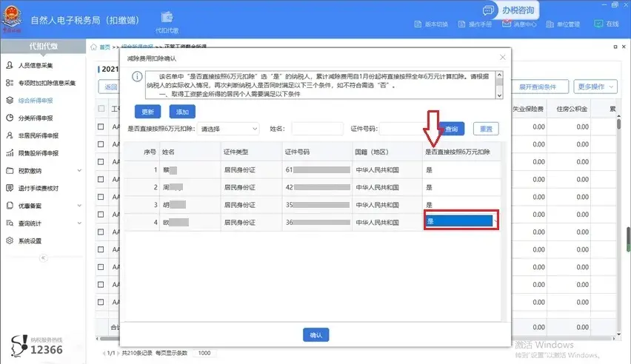
Task: Collapse sidebar with the double-arrow icon
Action: 43,257
